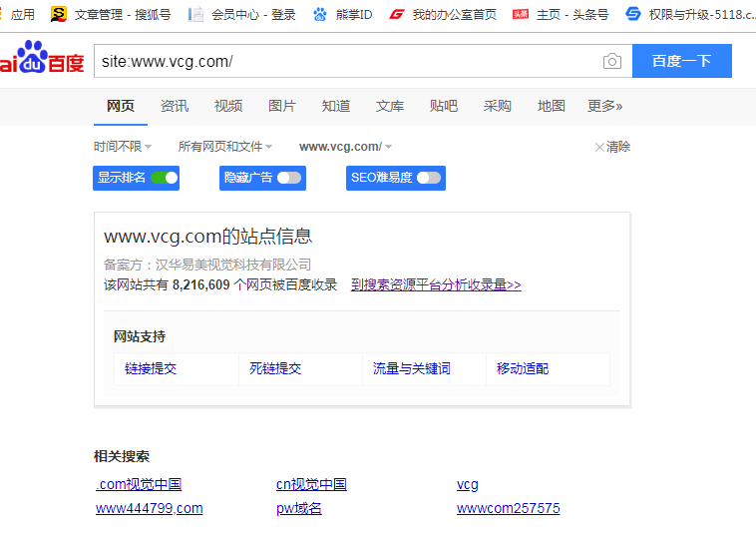756x543 pixels.
Task: Click the 移动适配 link
Action: pos(523,368)
